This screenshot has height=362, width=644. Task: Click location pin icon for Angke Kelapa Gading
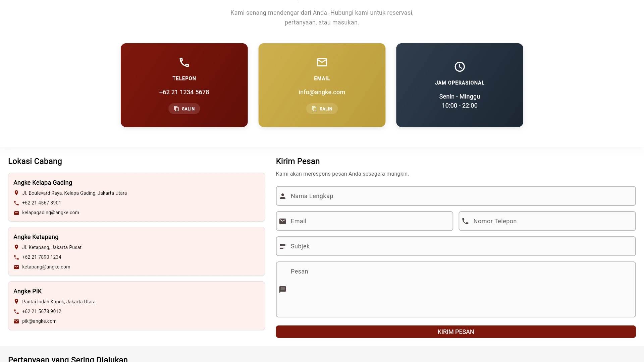tap(16, 193)
